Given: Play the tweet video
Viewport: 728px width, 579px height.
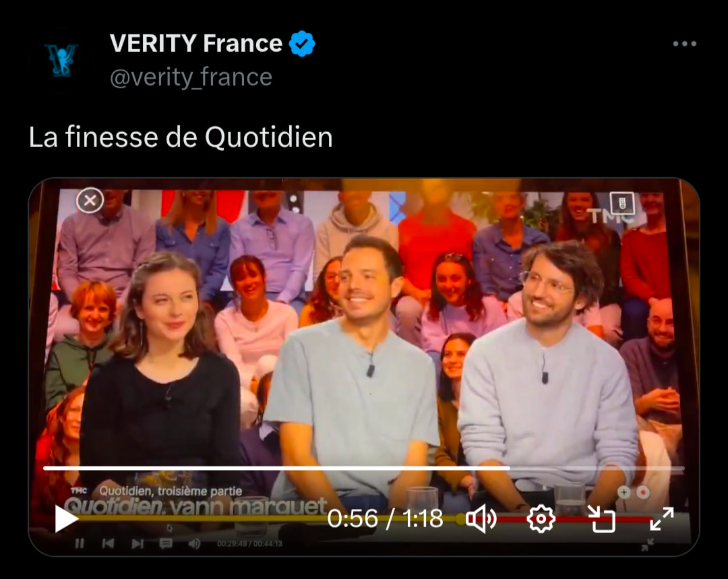Looking at the screenshot, I should click(66, 518).
